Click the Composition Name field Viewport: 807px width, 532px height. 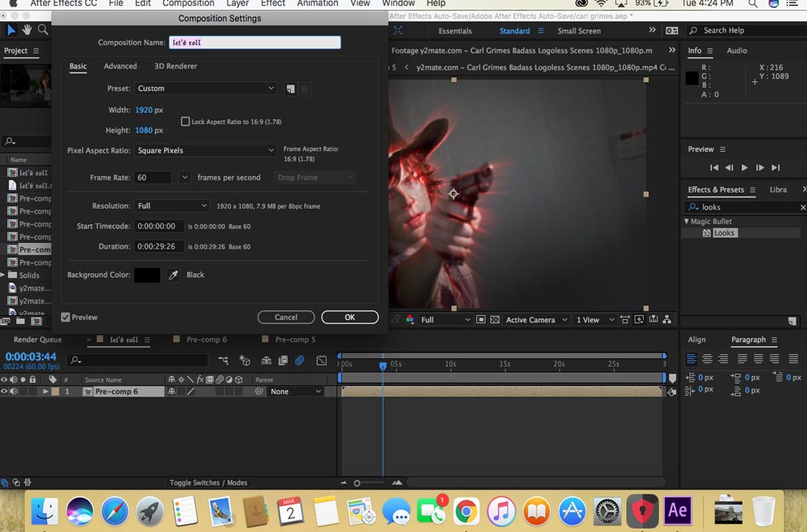(x=254, y=42)
